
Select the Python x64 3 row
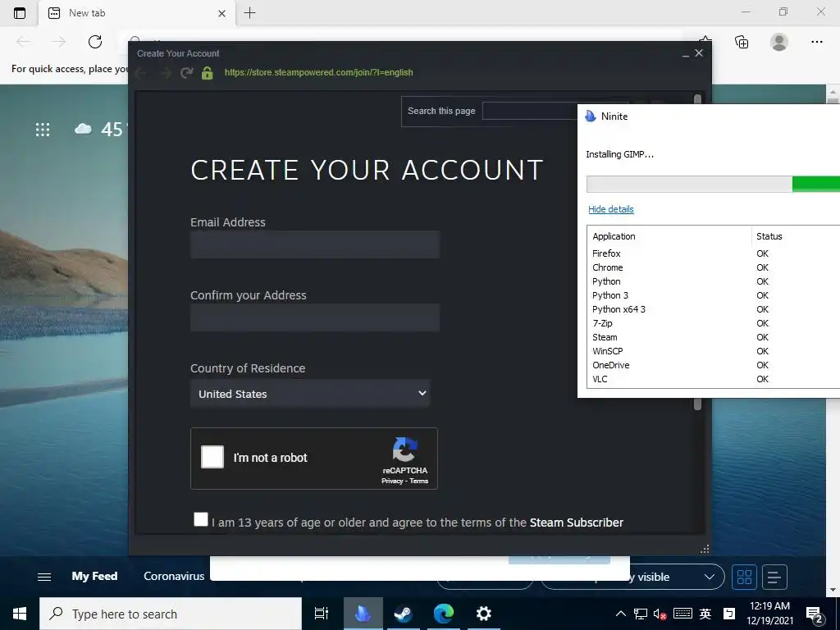714,309
